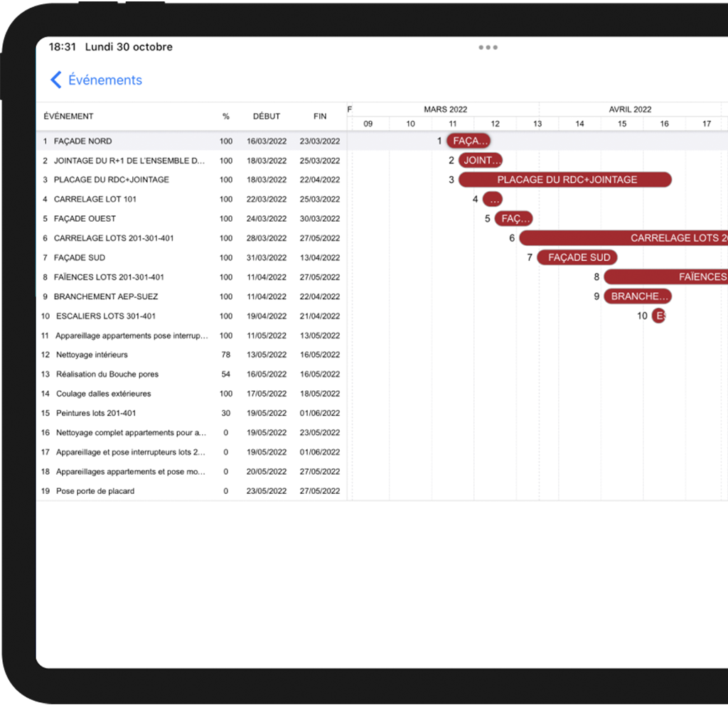Select week 13 in timeline header

tap(537, 124)
